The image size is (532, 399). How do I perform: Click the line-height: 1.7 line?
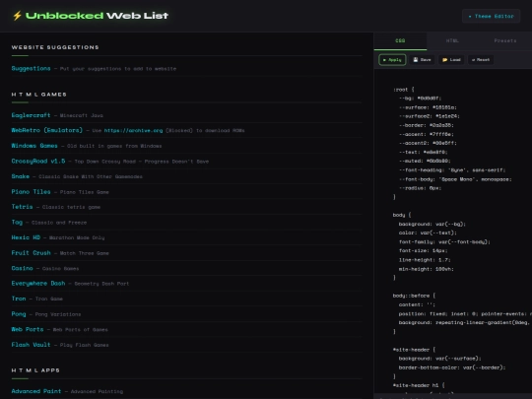pos(425,260)
